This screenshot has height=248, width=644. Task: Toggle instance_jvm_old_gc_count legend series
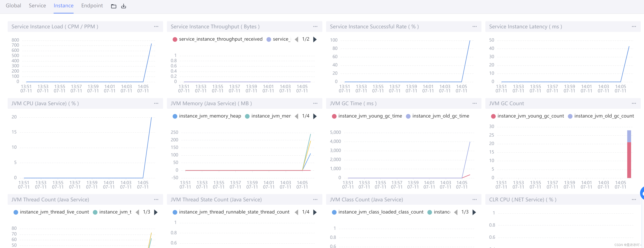pos(601,116)
